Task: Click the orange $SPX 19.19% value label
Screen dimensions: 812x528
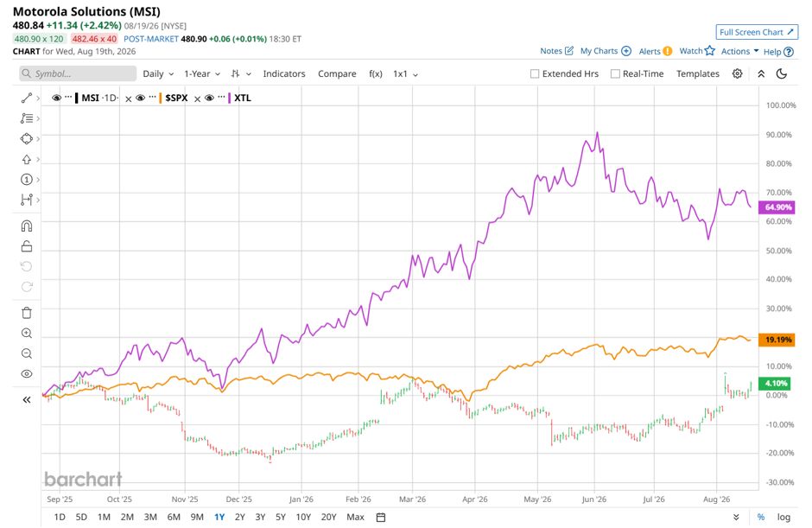Action: [777, 340]
